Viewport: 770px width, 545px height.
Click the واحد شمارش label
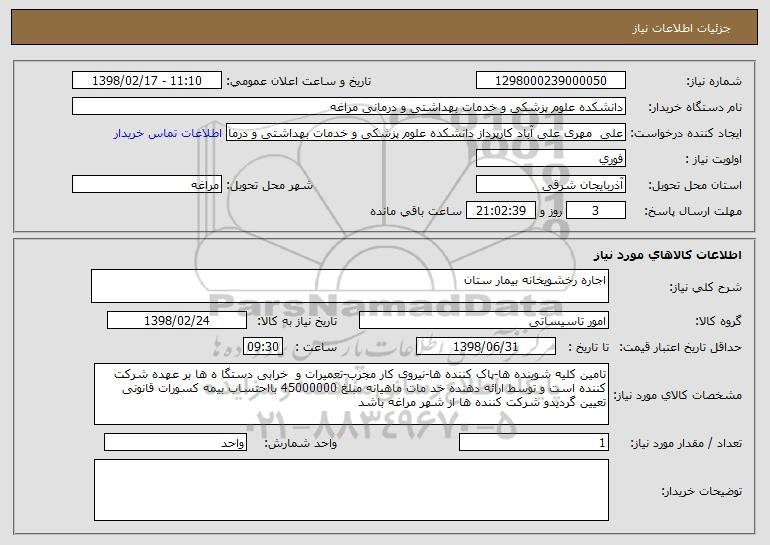[301, 443]
